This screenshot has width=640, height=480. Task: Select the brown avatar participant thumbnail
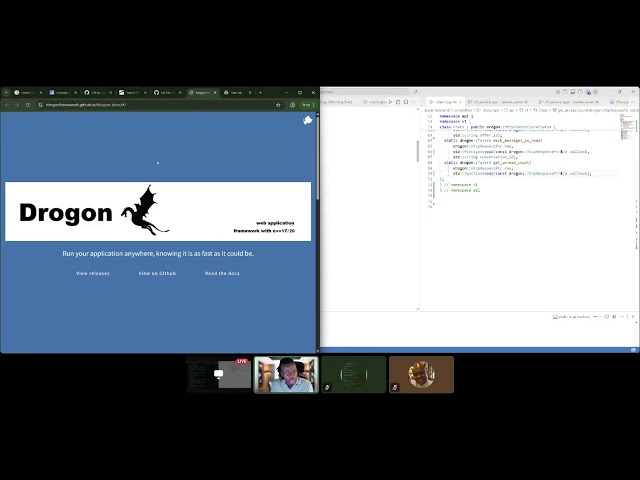(x=421, y=375)
